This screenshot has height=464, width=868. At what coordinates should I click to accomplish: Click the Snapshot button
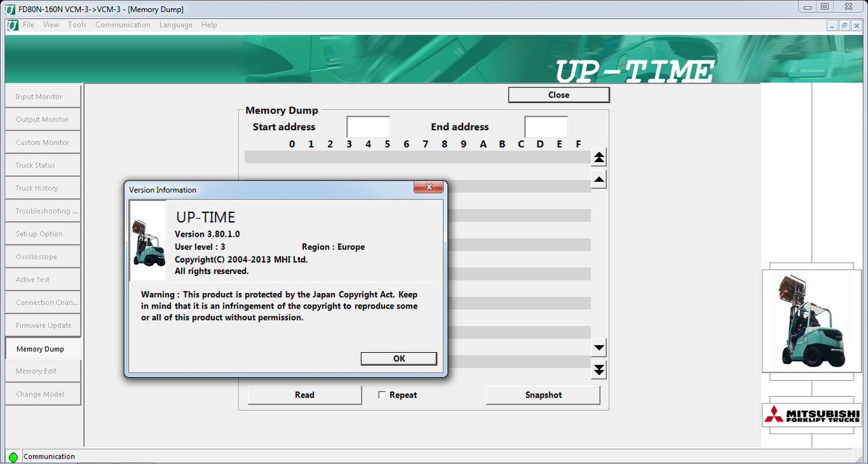click(x=543, y=395)
